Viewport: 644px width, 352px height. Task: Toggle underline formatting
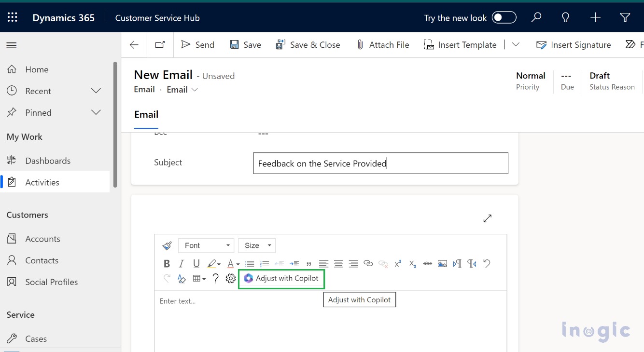click(196, 264)
